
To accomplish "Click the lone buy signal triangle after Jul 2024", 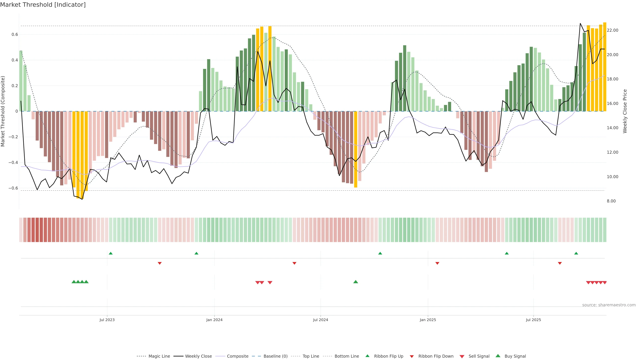I will tap(356, 282).
